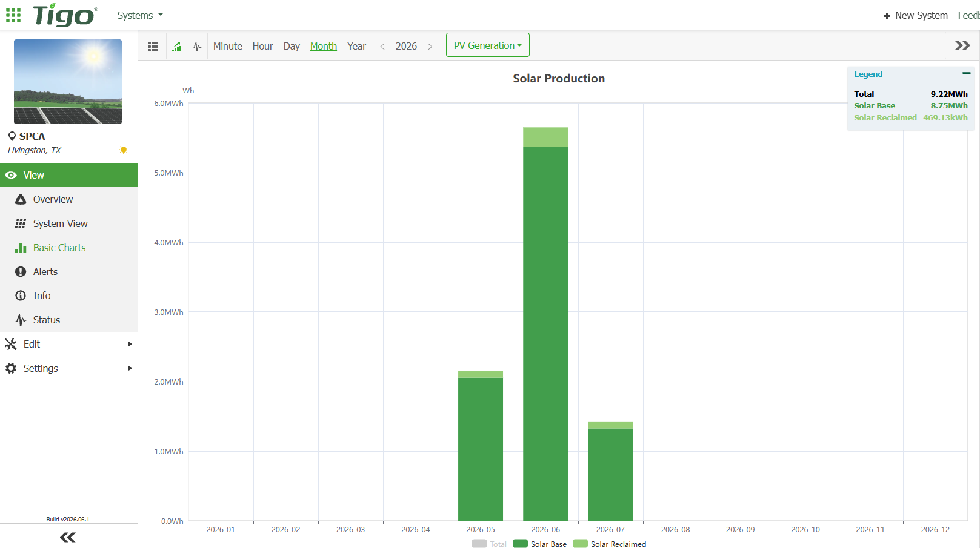Toggle Total series in chart legend

tap(489, 544)
